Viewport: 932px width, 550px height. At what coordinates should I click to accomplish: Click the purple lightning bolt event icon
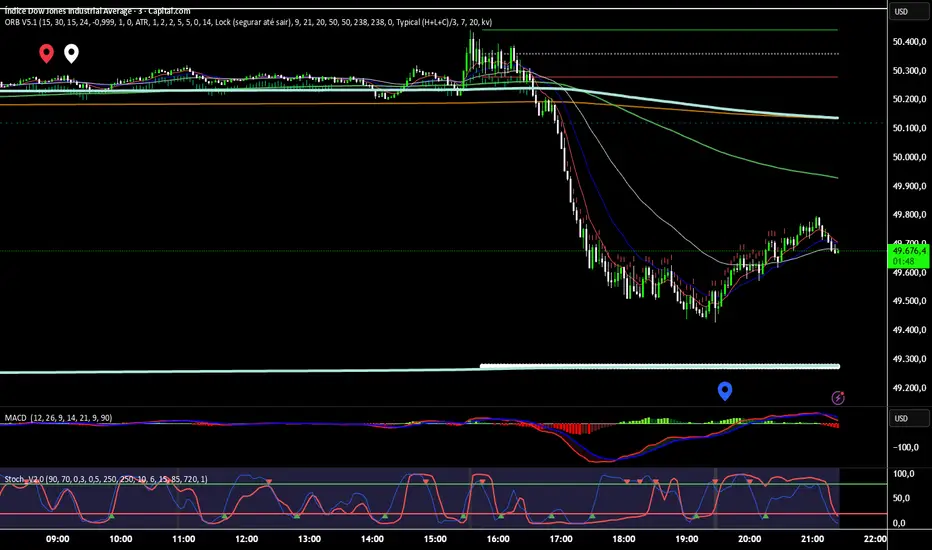point(838,397)
